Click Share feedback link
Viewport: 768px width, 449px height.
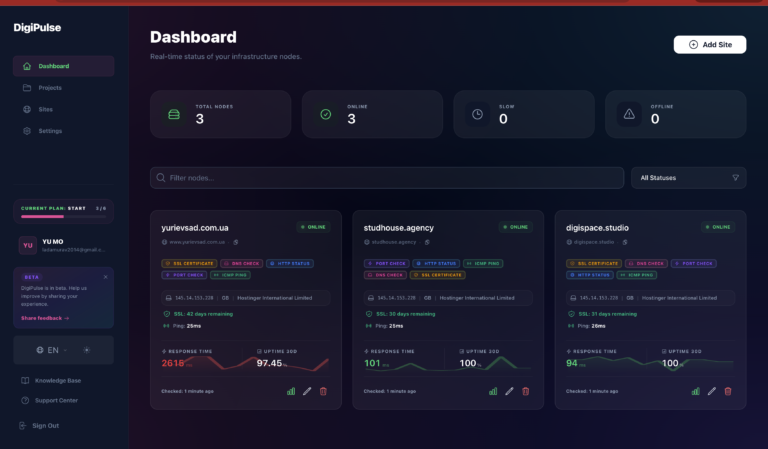click(45, 318)
